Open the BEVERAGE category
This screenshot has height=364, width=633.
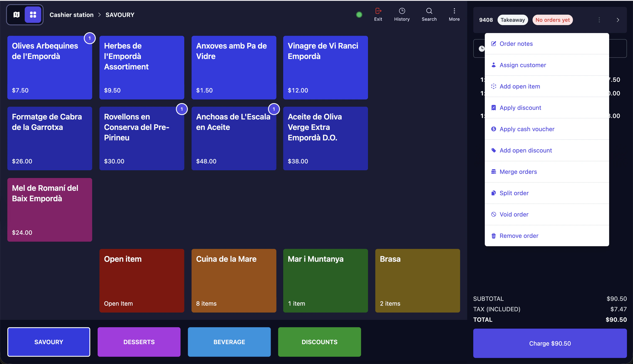pos(229,342)
